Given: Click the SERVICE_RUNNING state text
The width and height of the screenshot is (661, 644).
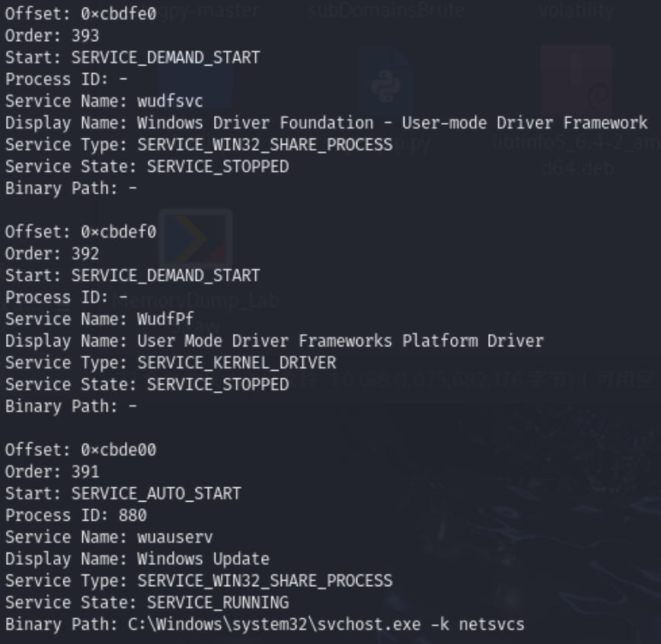Looking at the screenshot, I should pyautogui.click(x=217, y=602).
